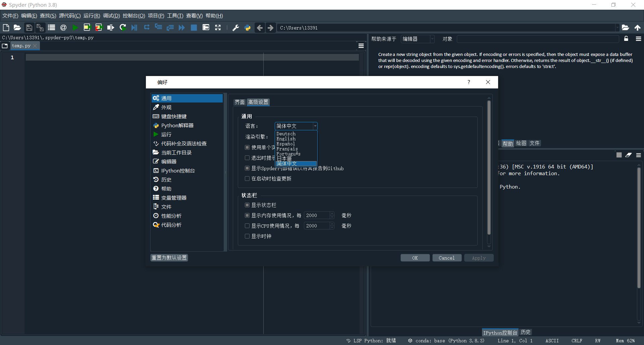Start debugging the file
The width and height of the screenshot is (644, 345).
click(x=134, y=27)
